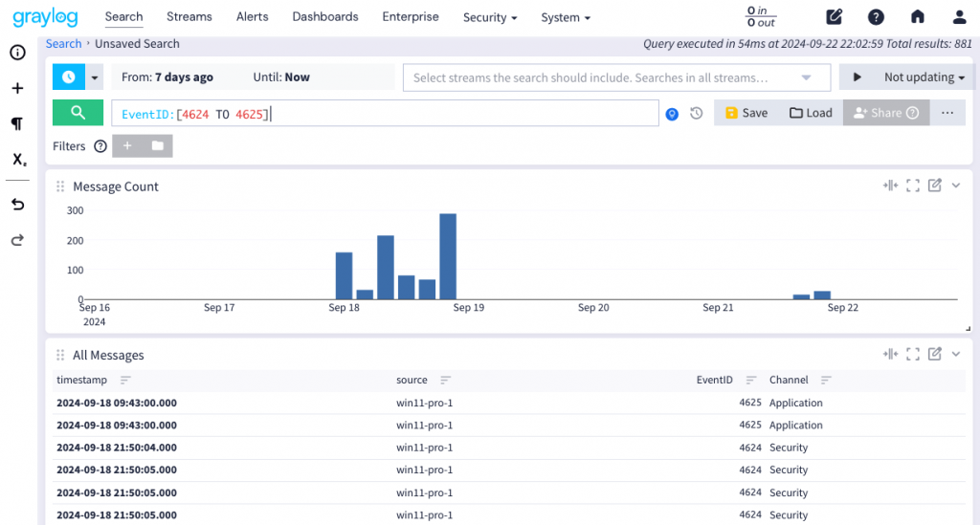980x525 pixels.
Task: Click the plus create sidebar icon
Action: [x=17, y=88]
